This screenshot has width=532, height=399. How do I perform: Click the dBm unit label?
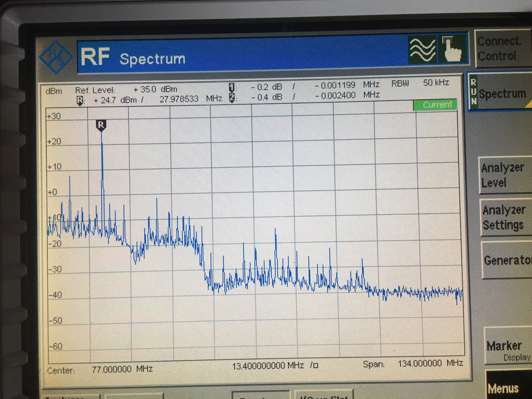(x=54, y=91)
